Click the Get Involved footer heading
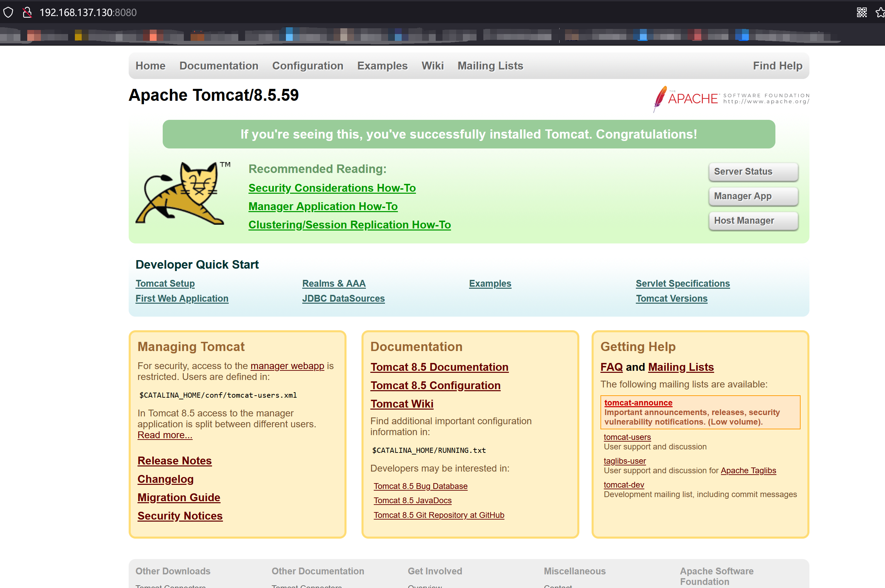The width and height of the screenshot is (885, 588). coord(435,571)
